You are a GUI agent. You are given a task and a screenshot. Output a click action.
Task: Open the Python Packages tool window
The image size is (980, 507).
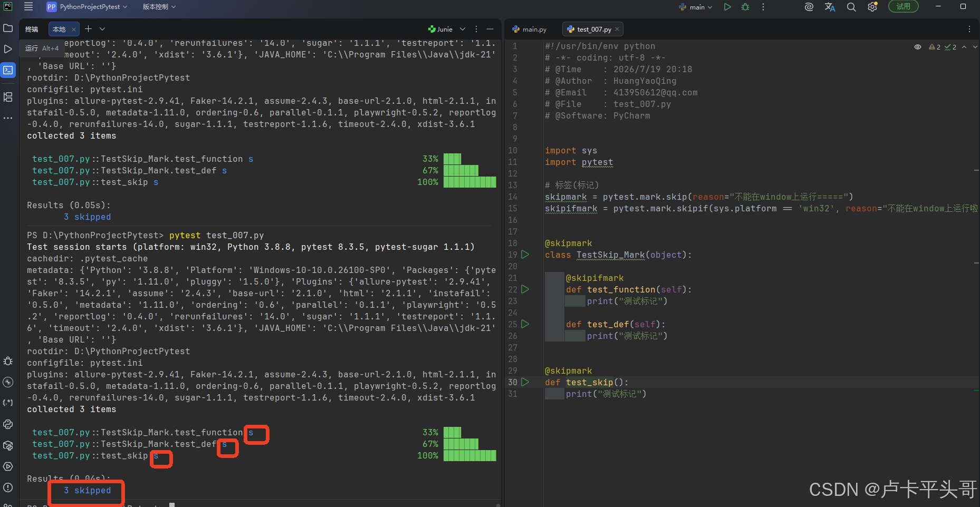(x=8, y=445)
